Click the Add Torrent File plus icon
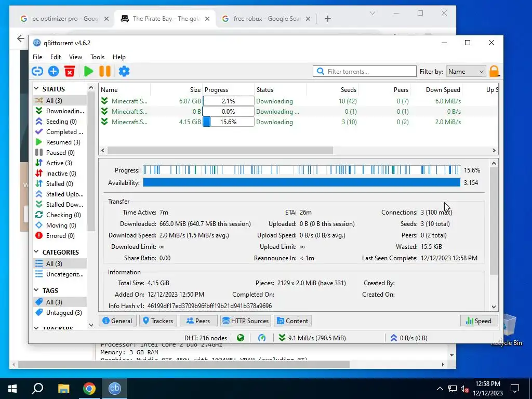 tap(54, 71)
